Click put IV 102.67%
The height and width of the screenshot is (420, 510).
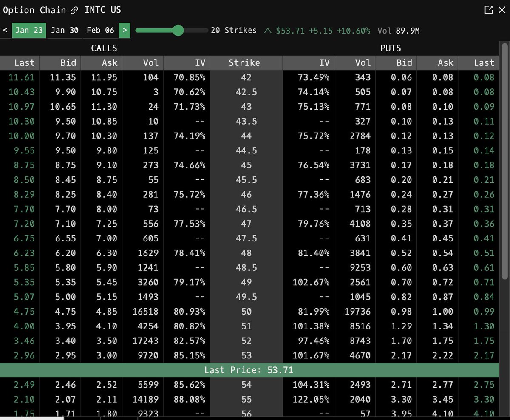coord(312,282)
